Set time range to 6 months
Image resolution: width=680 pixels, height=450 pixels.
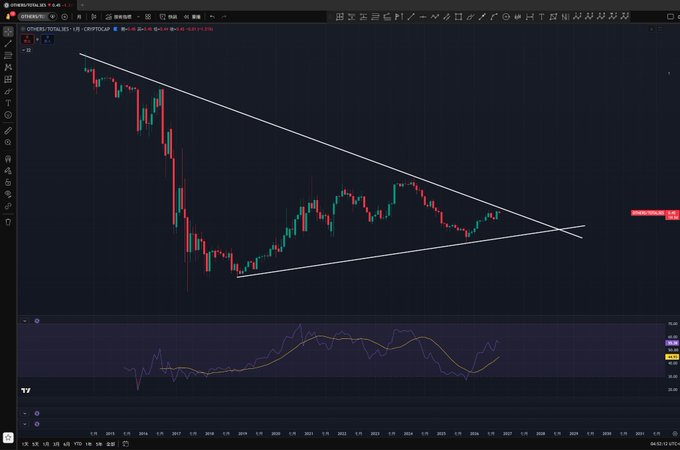pos(67,444)
